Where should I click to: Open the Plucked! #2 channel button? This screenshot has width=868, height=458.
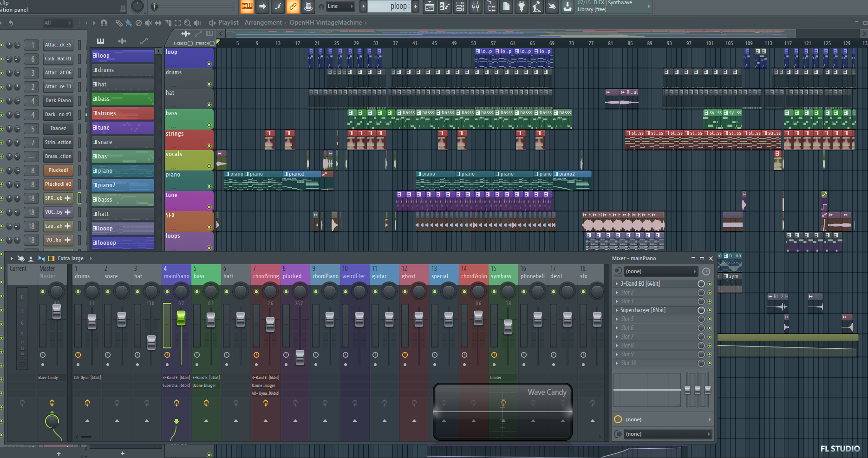(x=58, y=184)
